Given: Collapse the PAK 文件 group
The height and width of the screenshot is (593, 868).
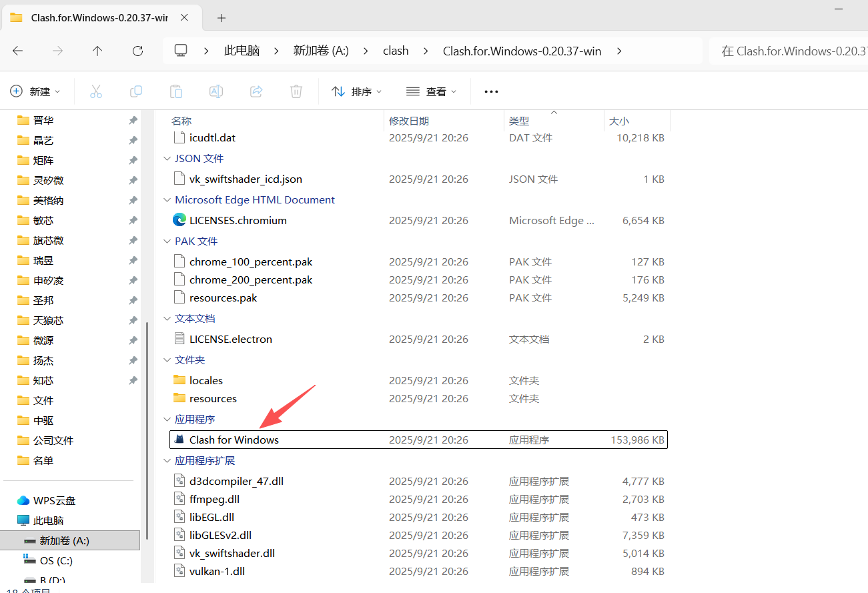Looking at the screenshot, I should [x=167, y=241].
